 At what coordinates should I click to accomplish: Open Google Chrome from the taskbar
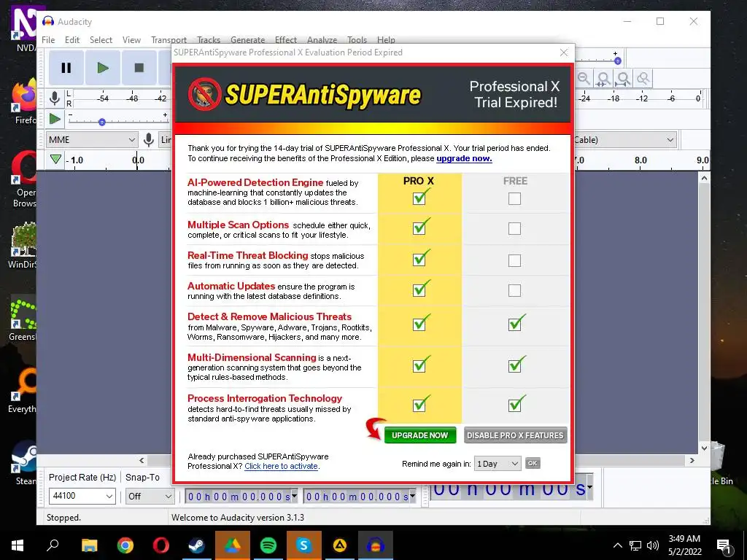(125, 545)
